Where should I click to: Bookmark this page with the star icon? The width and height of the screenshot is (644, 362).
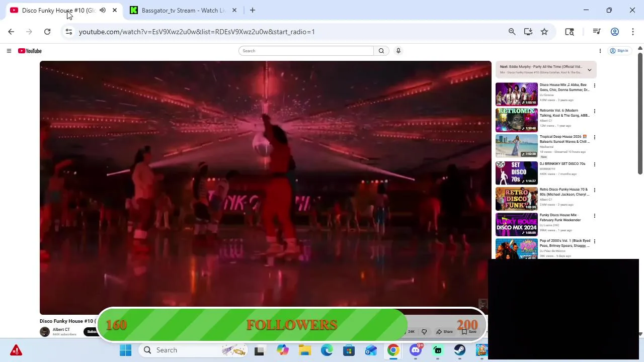click(544, 32)
